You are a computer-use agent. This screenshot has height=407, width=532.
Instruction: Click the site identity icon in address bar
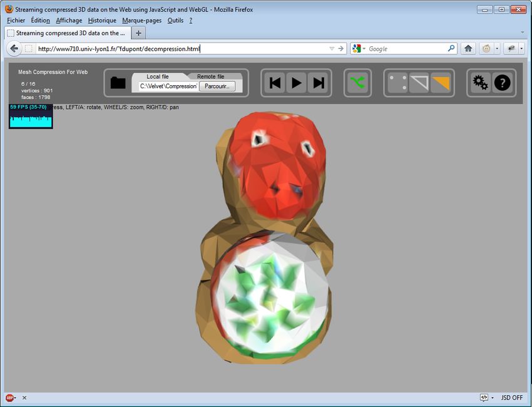(29, 49)
